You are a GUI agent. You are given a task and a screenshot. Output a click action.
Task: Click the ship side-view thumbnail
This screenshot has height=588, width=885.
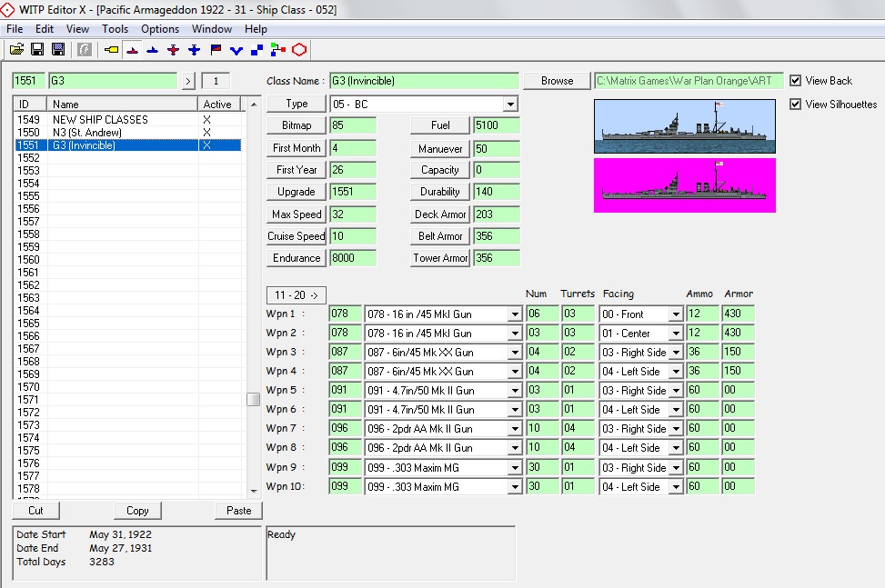pos(685,126)
